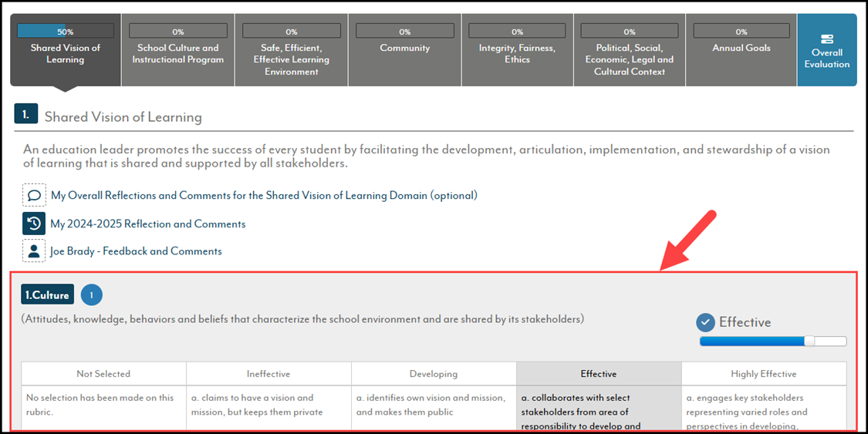Open the Community tab

404,50
